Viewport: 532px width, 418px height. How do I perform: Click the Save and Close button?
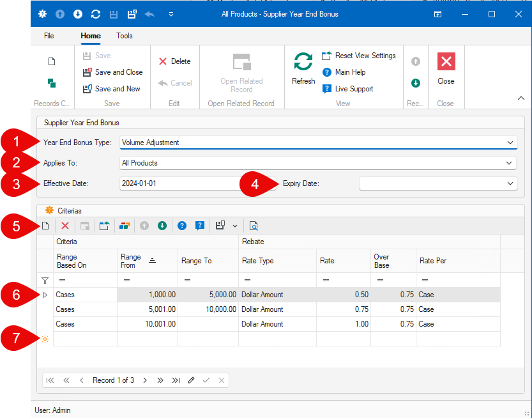pos(113,72)
